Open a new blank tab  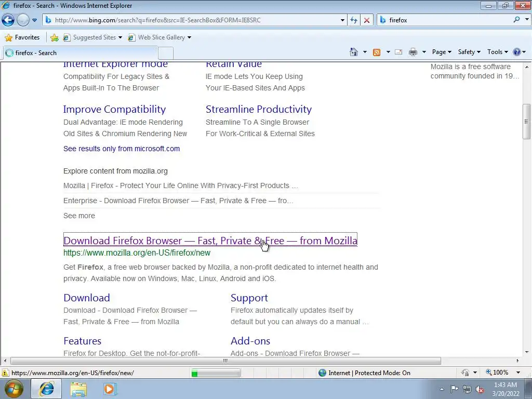pyautogui.click(x=166, y=54)
